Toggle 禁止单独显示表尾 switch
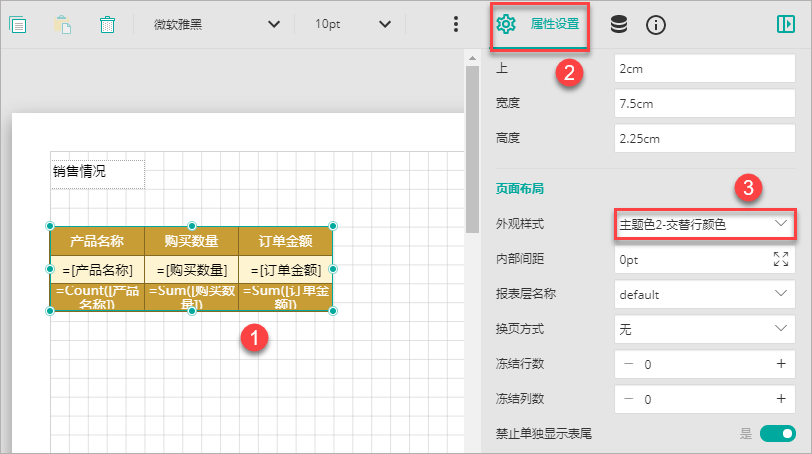The image size is (812, 454). (x=777, y=433)
